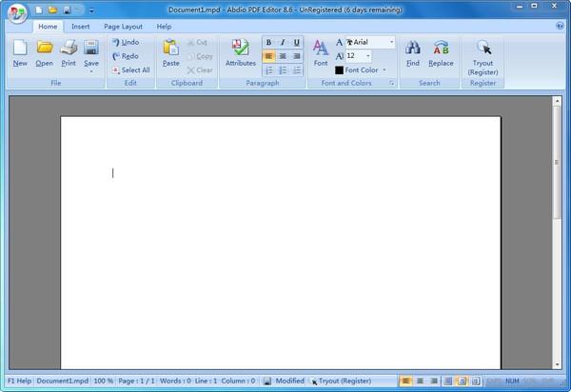Toggle Italic formatting
Image resolution: width=571 pixels, height=392 pixels.
(x=284, y=43)
